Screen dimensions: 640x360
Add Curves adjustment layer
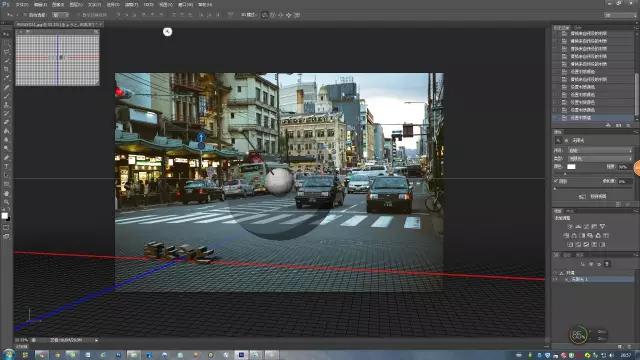coord(586,226)
